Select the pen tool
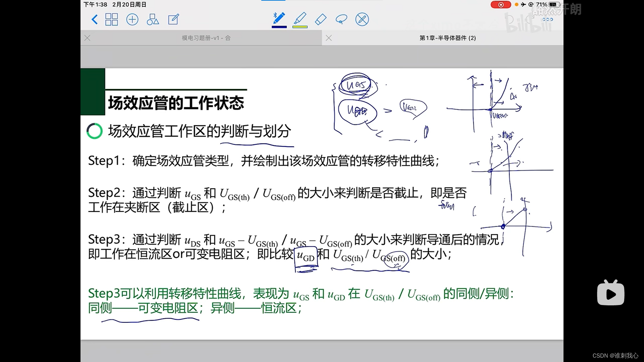Viewport: 644px width, 362px height. pos(279,18)
